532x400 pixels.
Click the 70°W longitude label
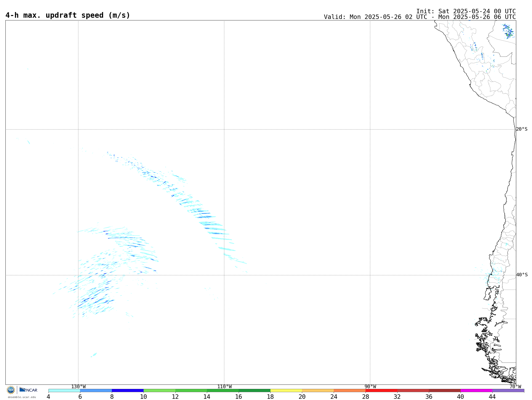[515, 387]
